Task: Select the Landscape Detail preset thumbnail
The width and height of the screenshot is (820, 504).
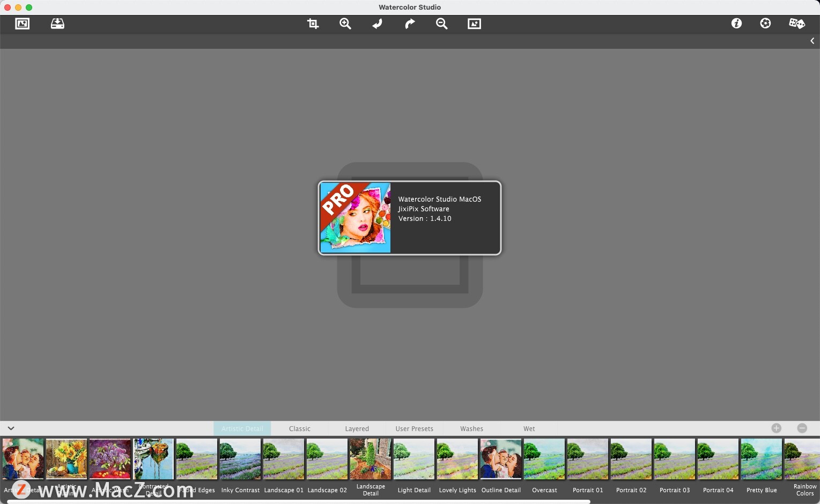Action: click(371, 459)
